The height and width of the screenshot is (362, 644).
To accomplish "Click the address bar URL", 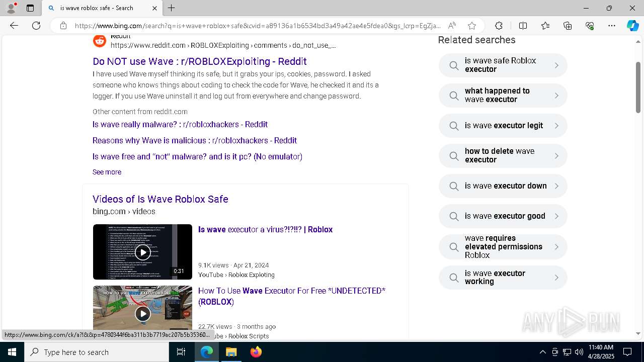I will click(258, 26).
